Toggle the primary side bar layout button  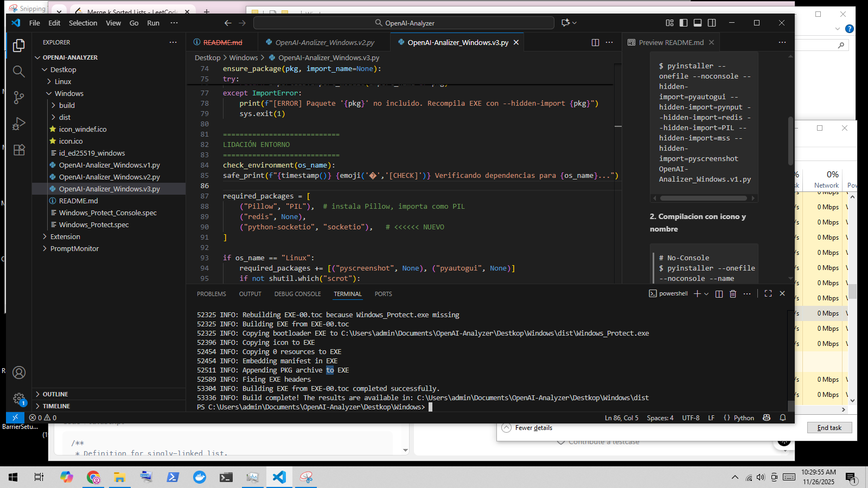(684, 23)
